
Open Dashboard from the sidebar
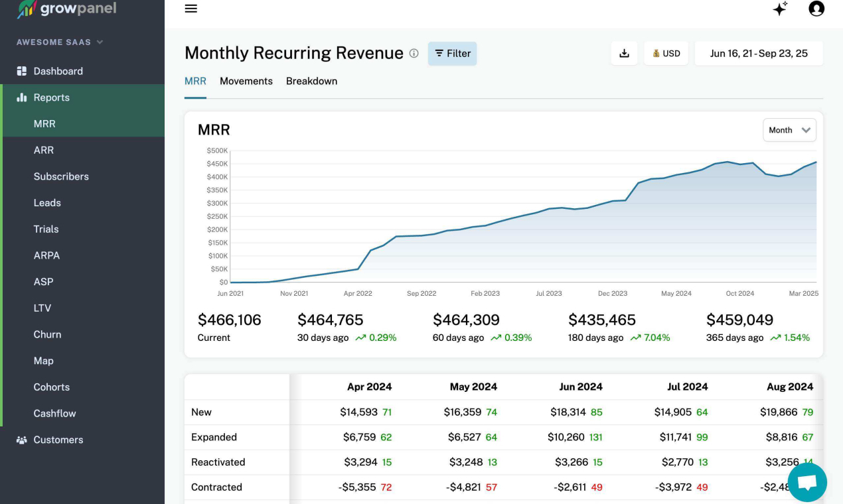[x=58, y=71]
